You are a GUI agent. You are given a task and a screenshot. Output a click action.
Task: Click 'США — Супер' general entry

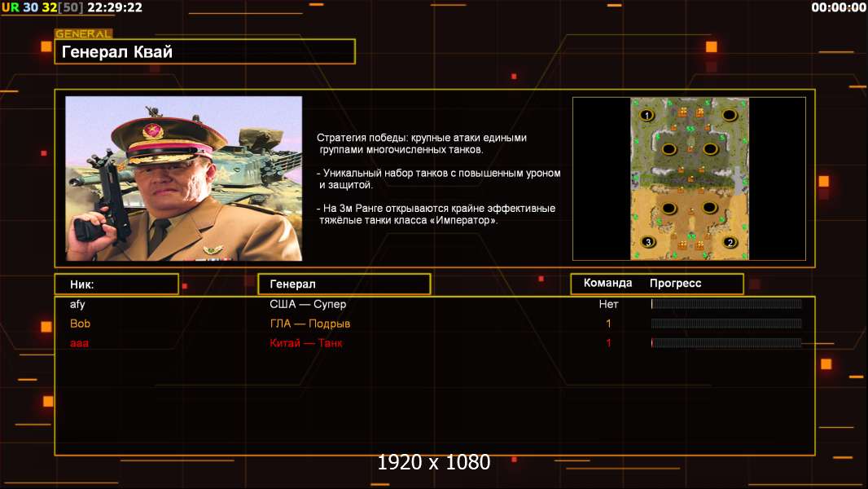click(x=308, y=304)
